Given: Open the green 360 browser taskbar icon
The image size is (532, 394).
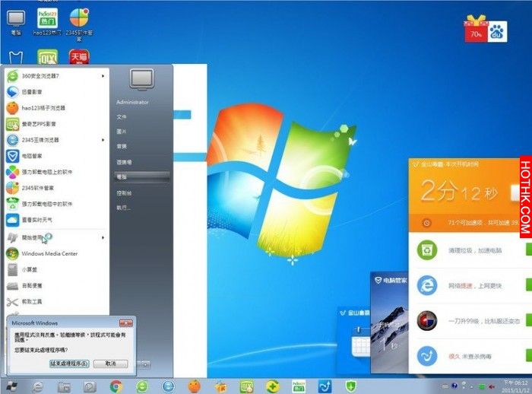Looking at the screenshot, I should pos(142,386).
